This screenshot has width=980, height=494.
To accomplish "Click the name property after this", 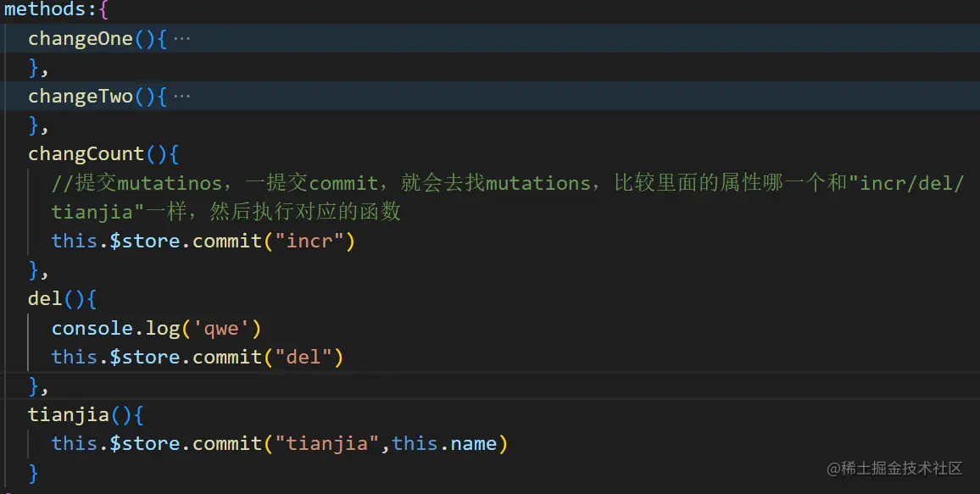I will coord(473,443).
